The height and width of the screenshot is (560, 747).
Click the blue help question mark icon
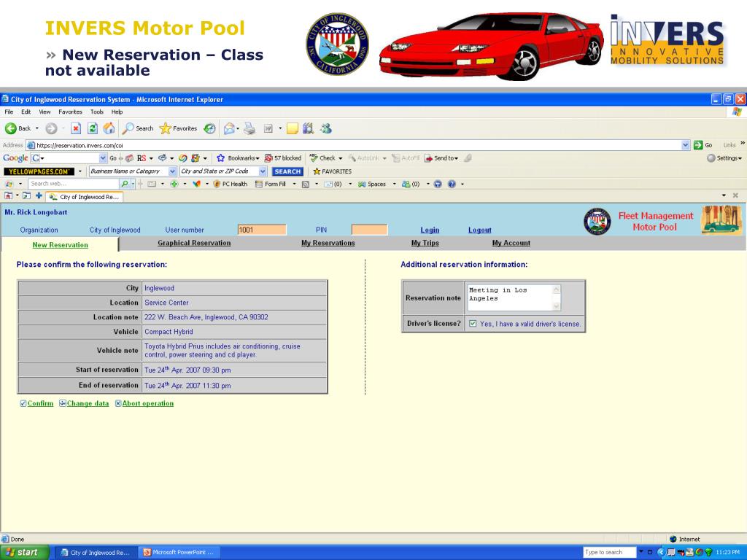[x=452, y=184]
